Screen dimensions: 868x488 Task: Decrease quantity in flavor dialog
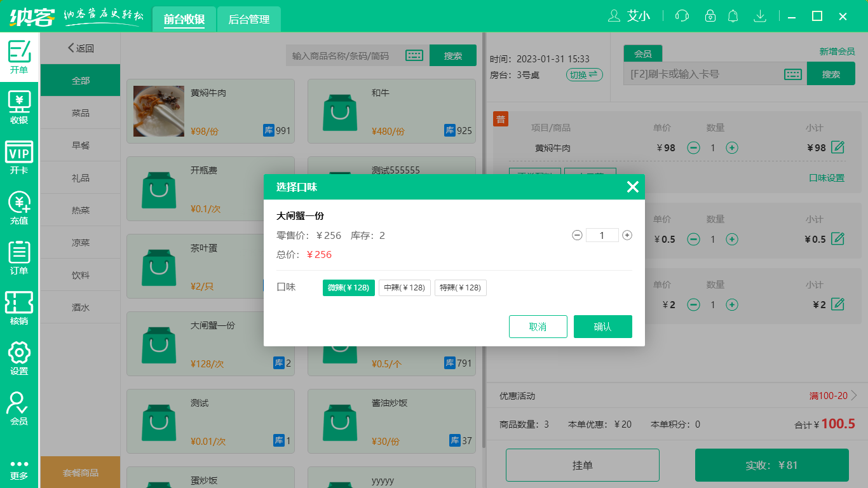pos(577,235)
